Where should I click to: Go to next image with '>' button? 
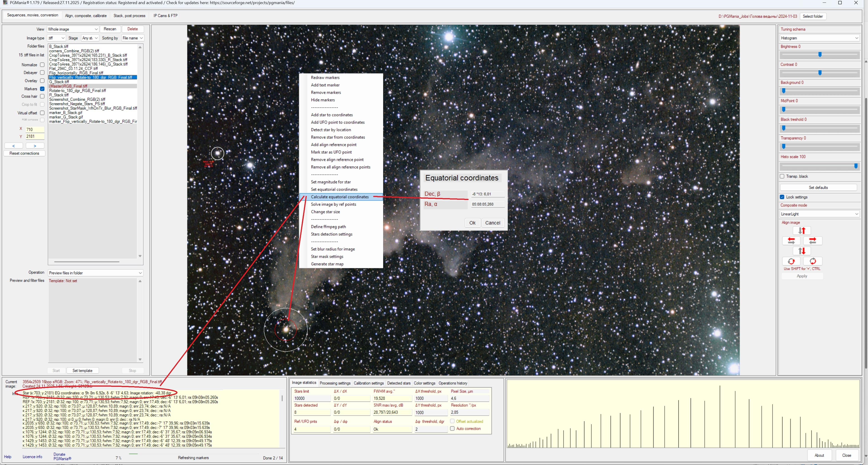tap(35, 146)
